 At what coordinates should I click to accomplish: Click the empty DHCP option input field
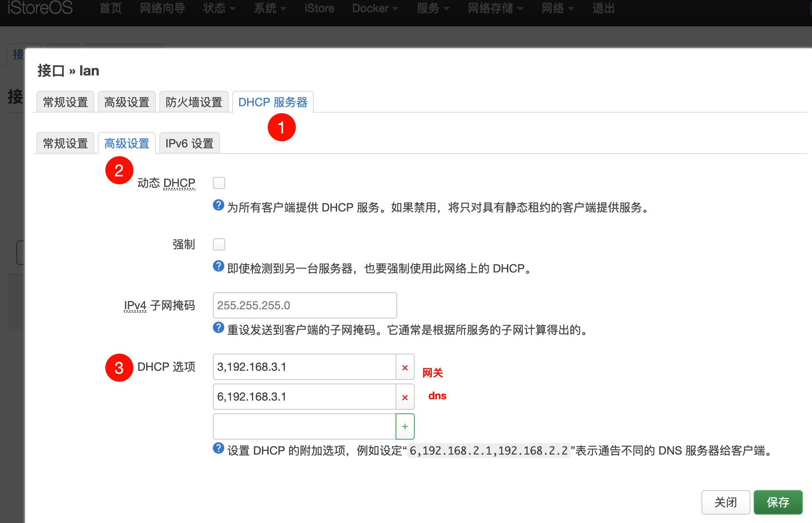coord(304,426)
